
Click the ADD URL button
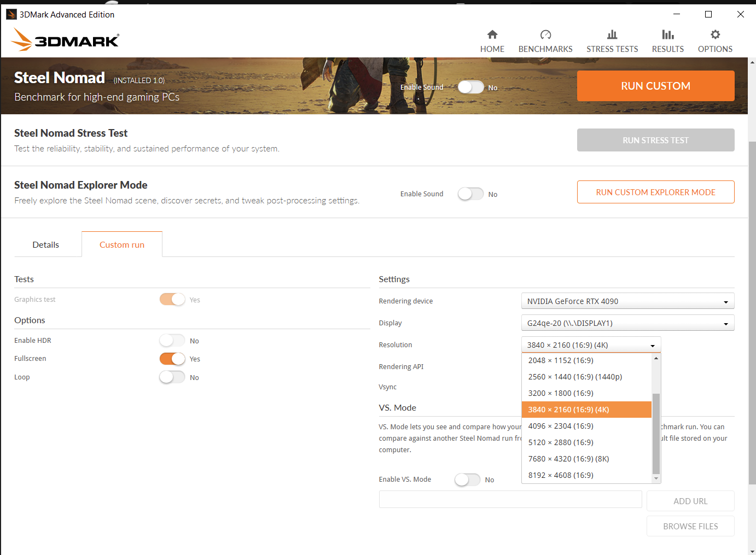[690, 501]
